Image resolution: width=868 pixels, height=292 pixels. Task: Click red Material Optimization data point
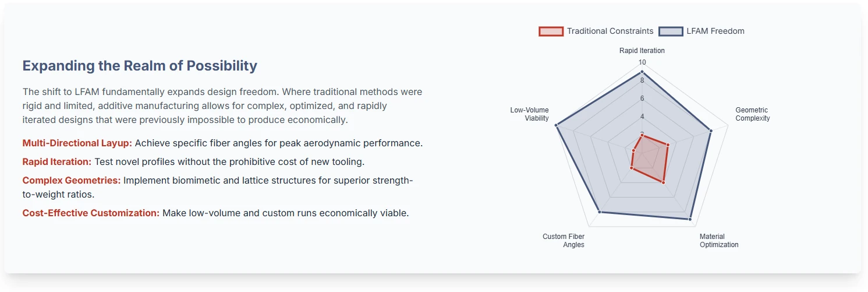click(663, 182)
